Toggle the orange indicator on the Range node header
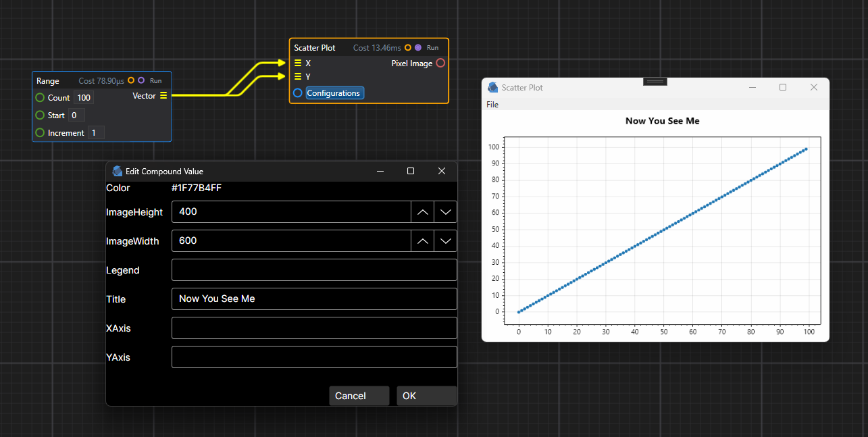Viewport: 868px width, 437px height. pyautogui.click(x=132, y=80)
